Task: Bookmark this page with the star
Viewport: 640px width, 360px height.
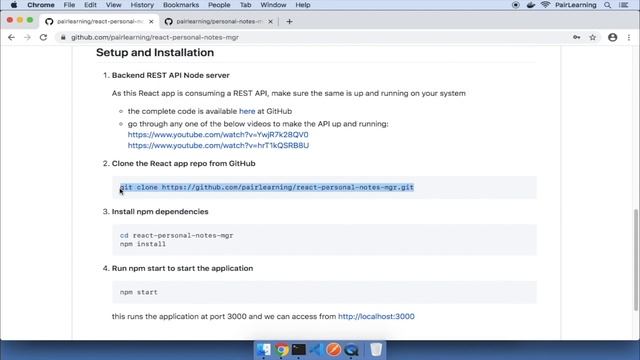Action: click(593, 37)
